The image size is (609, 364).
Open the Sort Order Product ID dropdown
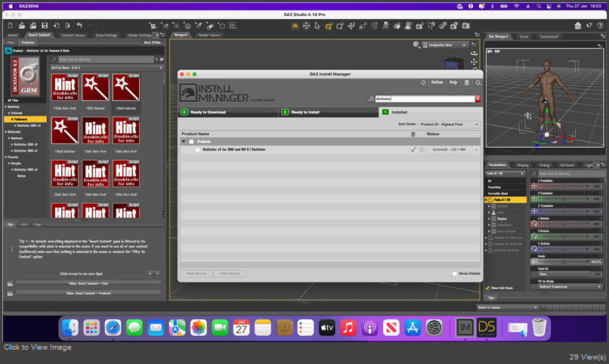450,124
